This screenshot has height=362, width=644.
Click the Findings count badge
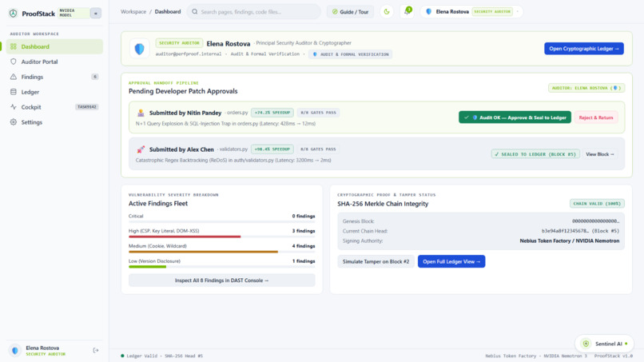point(95,77)
